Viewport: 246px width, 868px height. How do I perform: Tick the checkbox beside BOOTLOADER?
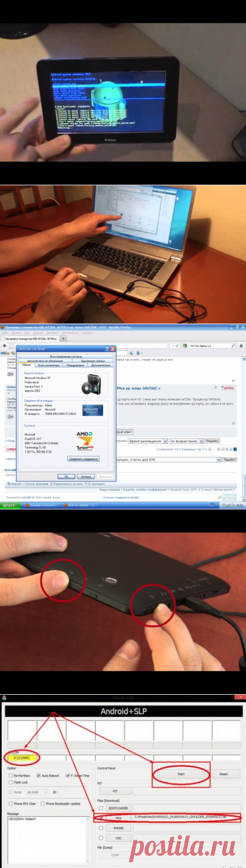pyautogui.click(x=101, y=808)
